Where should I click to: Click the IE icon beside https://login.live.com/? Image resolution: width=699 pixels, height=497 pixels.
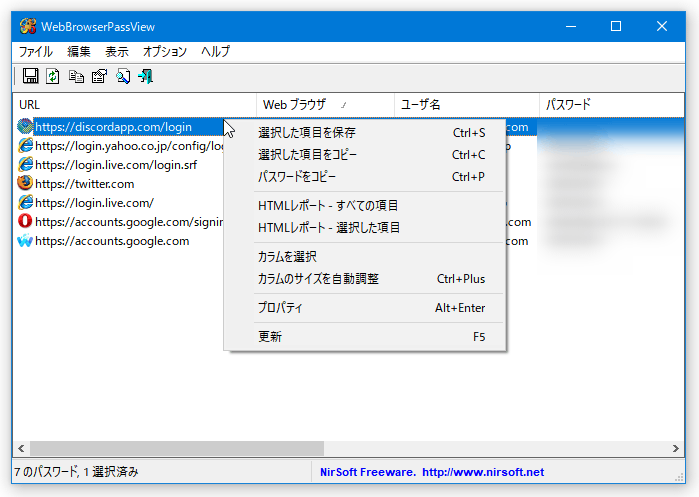(x=25, y=202)
